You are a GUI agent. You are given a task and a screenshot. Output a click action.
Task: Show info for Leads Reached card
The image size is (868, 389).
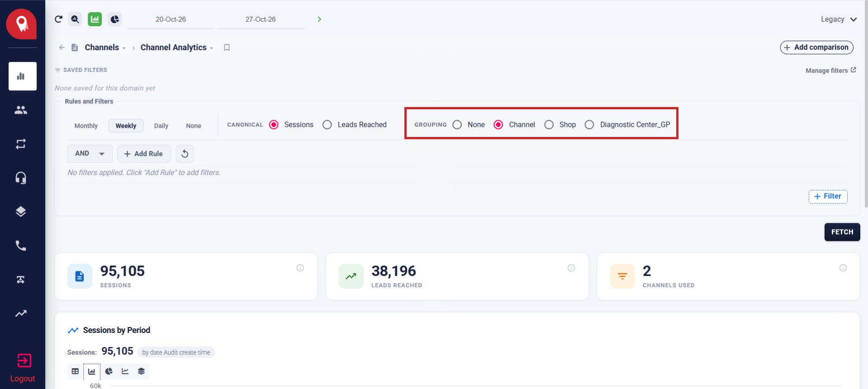[x=571, y=268]
